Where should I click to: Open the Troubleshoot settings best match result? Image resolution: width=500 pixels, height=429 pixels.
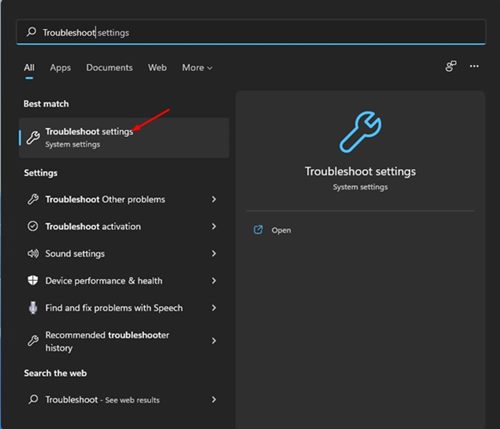point(124,138)
